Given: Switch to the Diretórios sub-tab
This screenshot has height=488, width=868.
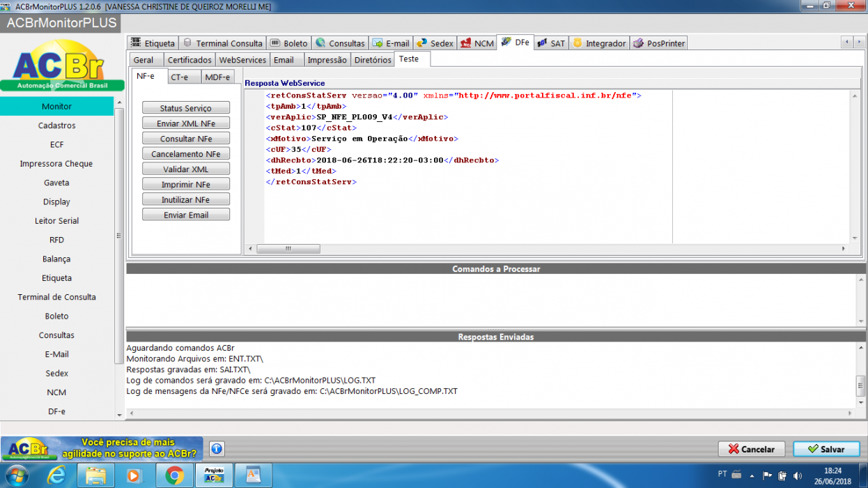Looking at the screenshot, I should pyautogui.click(x=373, y=60).
